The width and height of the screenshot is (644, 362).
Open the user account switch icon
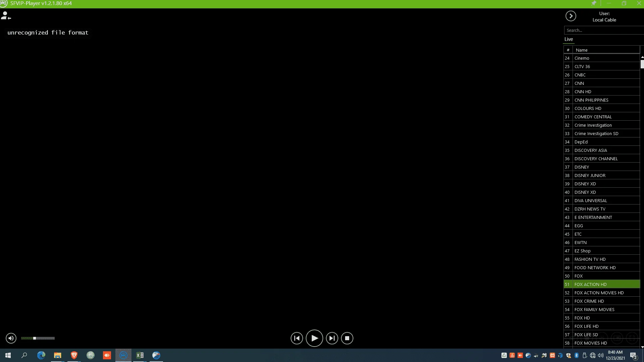pos(6,16)
